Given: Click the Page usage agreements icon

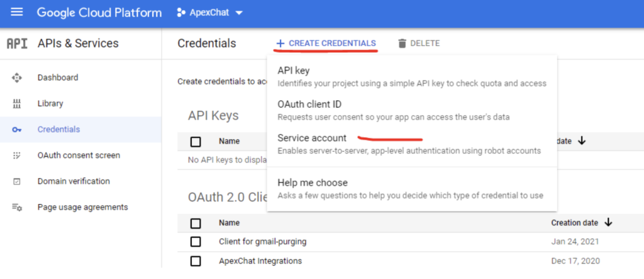Looking at the screenshot, I should (17, 207).
